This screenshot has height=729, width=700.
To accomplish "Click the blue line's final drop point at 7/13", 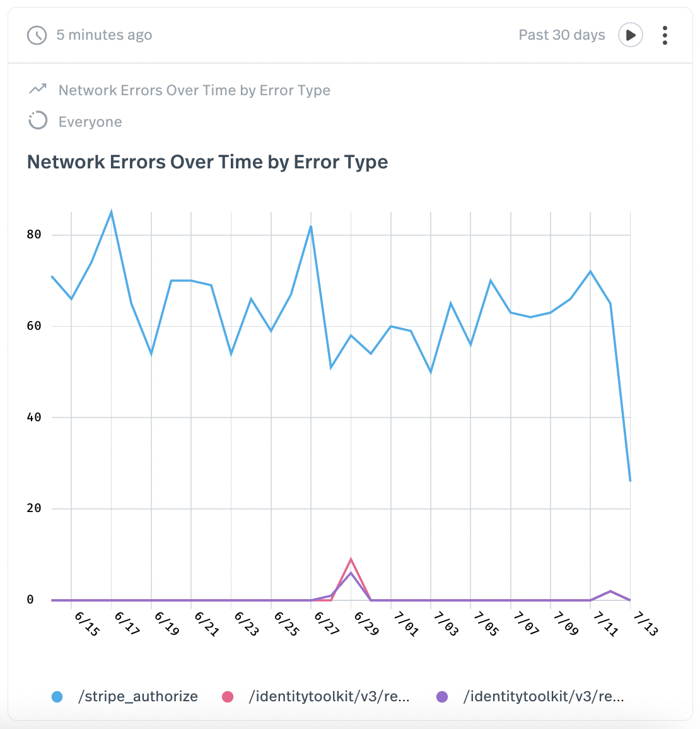I will point(630,481).
